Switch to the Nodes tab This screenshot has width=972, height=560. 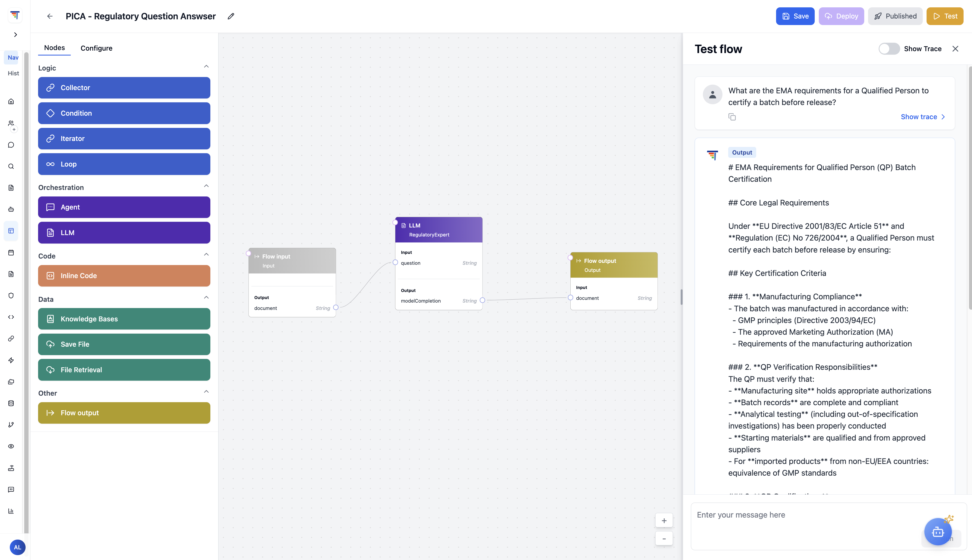coord(54,48)
